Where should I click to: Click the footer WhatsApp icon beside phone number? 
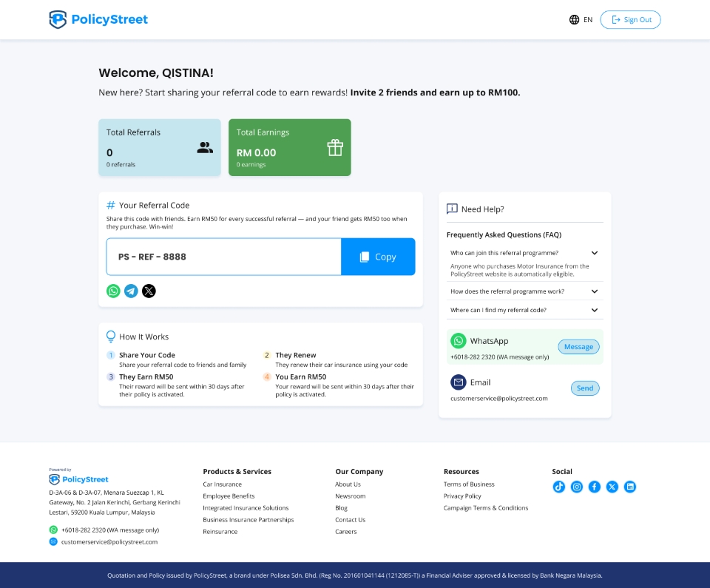(53, 530)
